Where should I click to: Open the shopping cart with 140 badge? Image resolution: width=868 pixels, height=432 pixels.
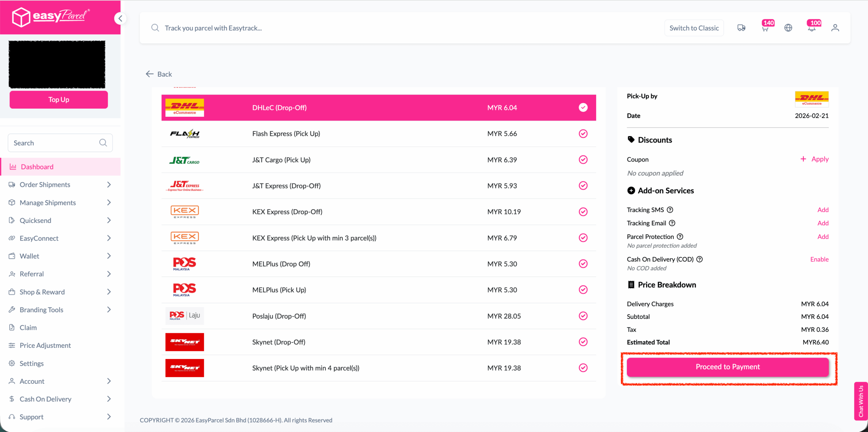click(x=765, y=28)
